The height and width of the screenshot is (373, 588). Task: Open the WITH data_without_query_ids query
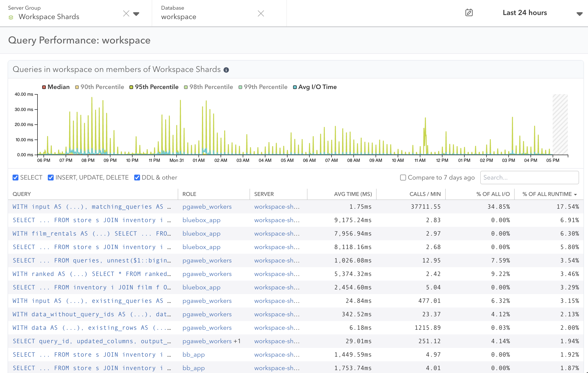[x=92, y=314]
